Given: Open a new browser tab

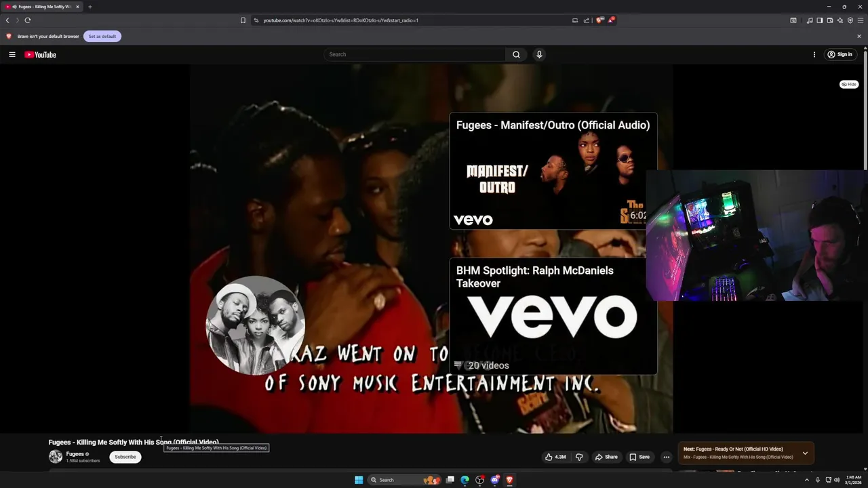Looking at the screenshot, I should (x=90, y=7).
